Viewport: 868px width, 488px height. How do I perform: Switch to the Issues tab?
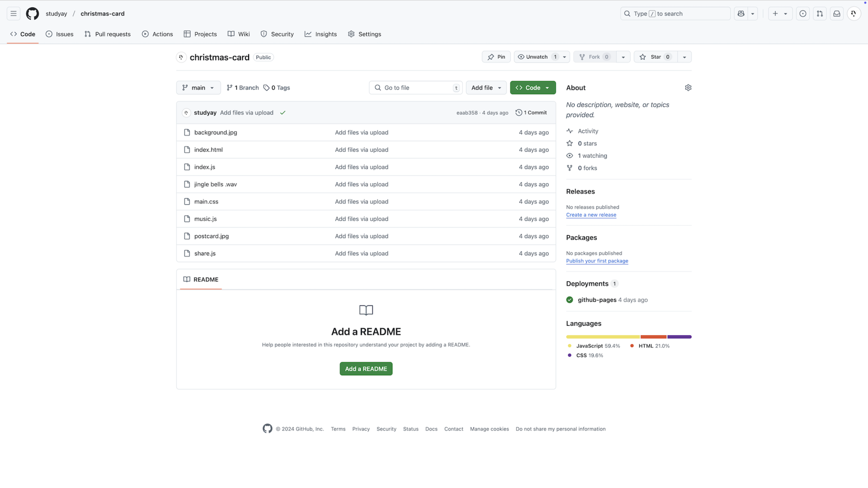(60, 34)
